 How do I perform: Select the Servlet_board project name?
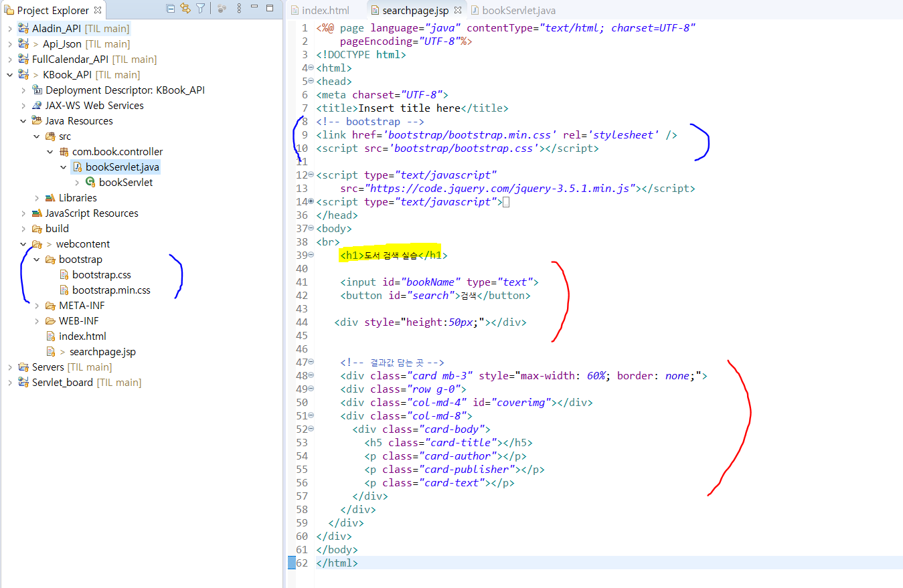pos(62,383)
